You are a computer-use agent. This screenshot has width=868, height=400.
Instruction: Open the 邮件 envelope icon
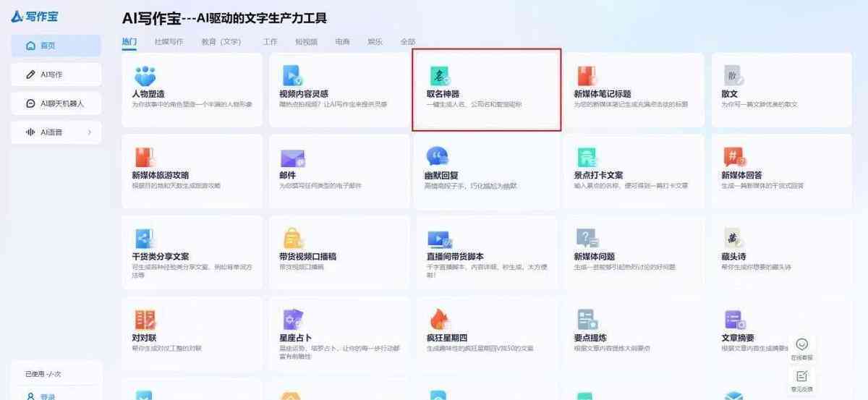[x=292, y=157]
